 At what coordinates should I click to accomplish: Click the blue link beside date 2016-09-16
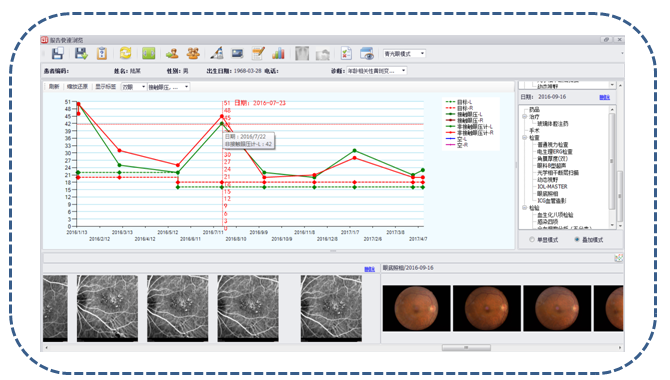pos(605,97)
